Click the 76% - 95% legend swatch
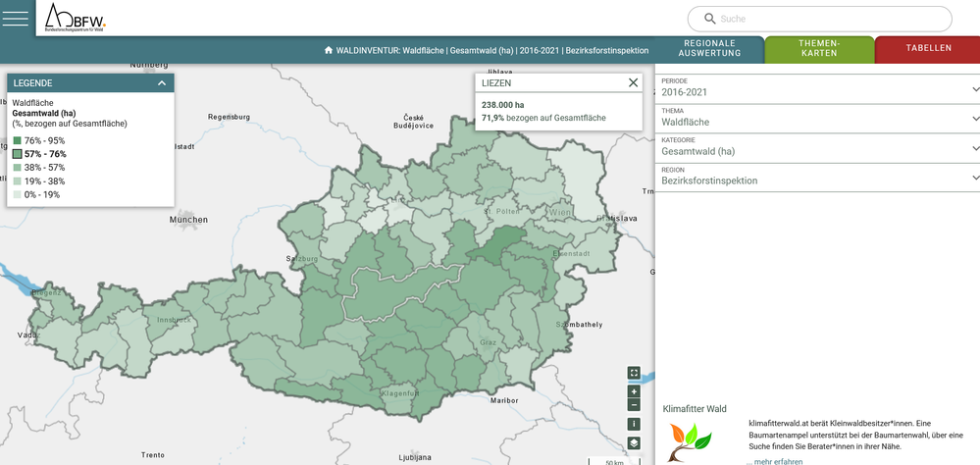This screenshot has width=980, height=465. pos(18,140)
